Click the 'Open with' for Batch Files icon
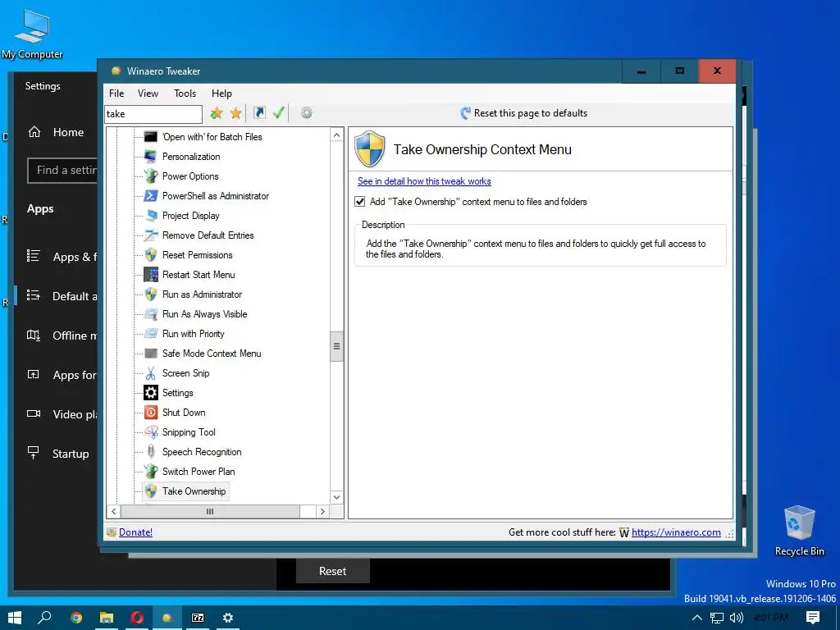This screenshot has height=630, width=840. click(x=151, y=137)
